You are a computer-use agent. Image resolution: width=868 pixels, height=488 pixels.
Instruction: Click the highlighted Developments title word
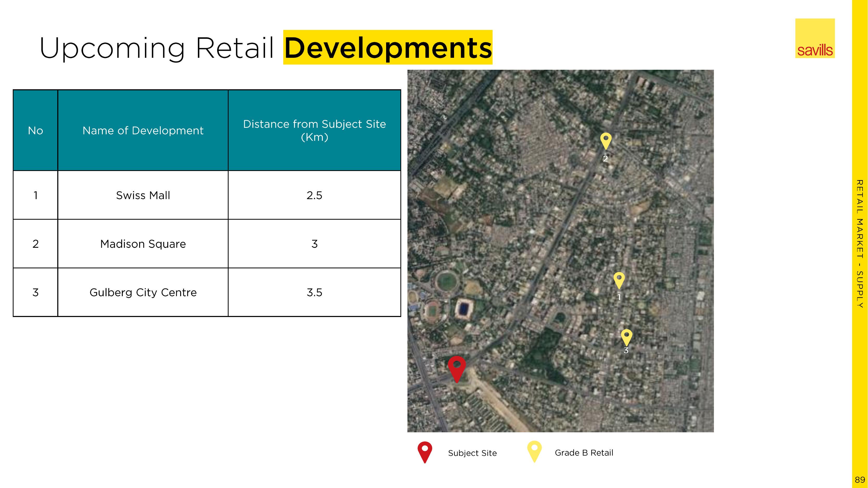coord(387,47)
